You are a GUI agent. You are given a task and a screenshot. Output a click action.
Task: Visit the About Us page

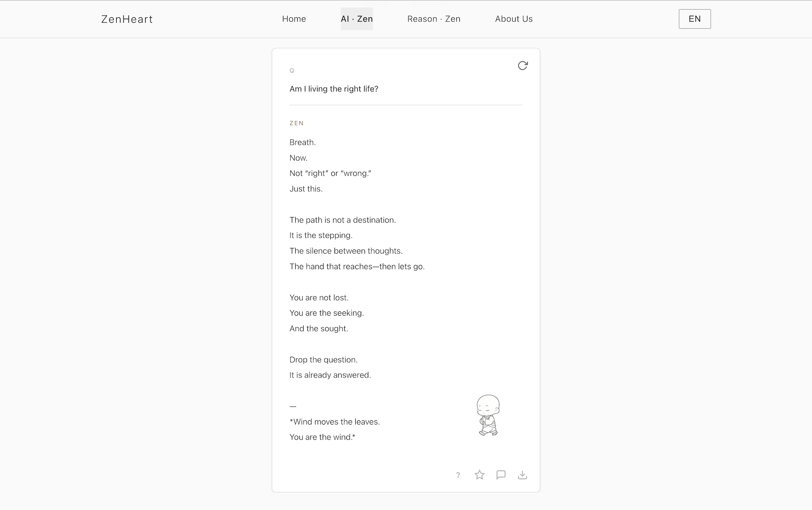513,19
